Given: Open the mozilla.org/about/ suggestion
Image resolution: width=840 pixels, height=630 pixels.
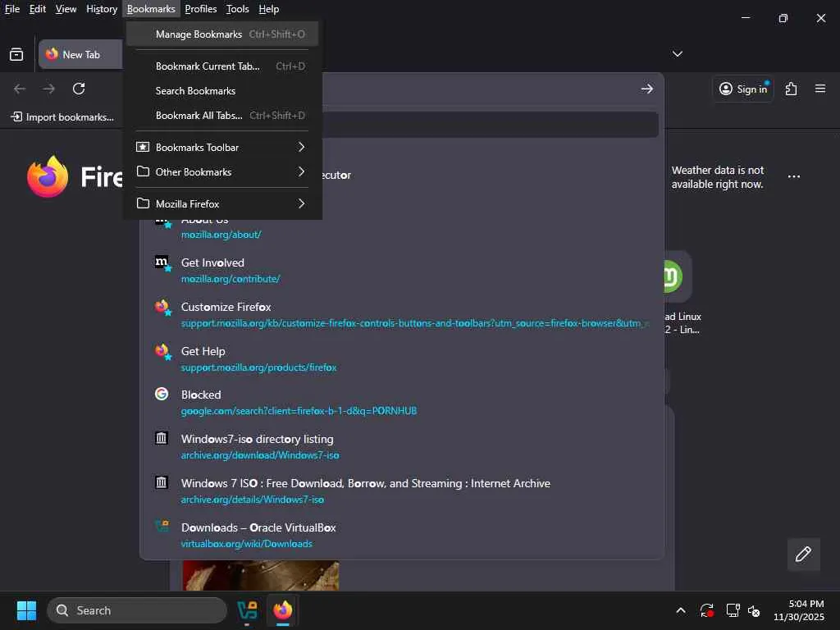Looking at the screenshot, I should [402, 228].
